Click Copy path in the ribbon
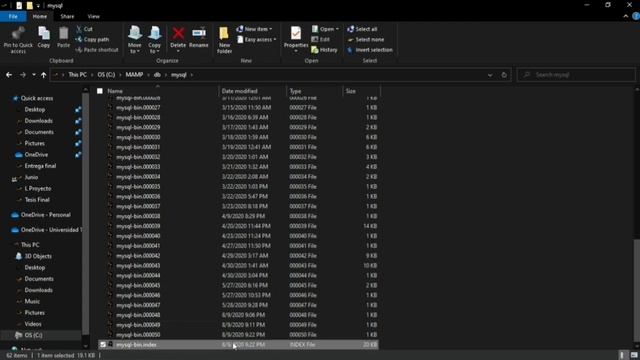Image resolution: width=640 pixels, height=360 pixels. tap(93, 40)
